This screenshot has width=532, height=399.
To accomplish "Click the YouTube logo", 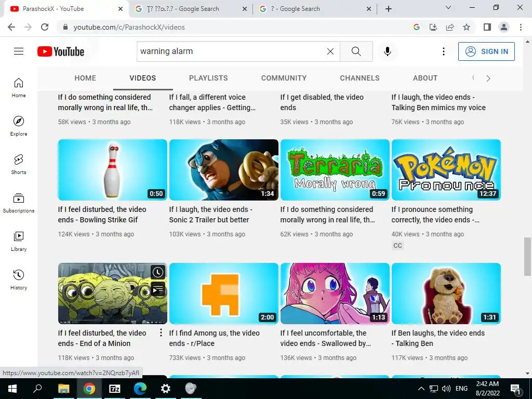I will click(x=61, y=51).
